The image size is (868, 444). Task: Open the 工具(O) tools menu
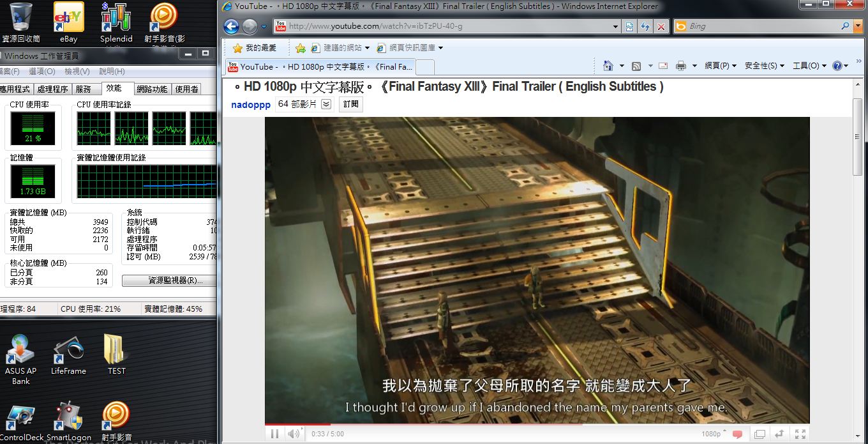click(809, 66)
